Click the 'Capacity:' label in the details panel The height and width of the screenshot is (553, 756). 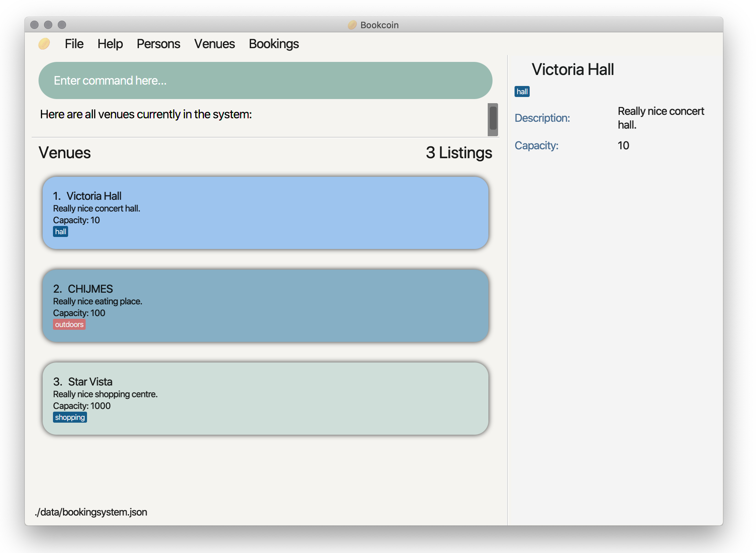pos(536,145)
